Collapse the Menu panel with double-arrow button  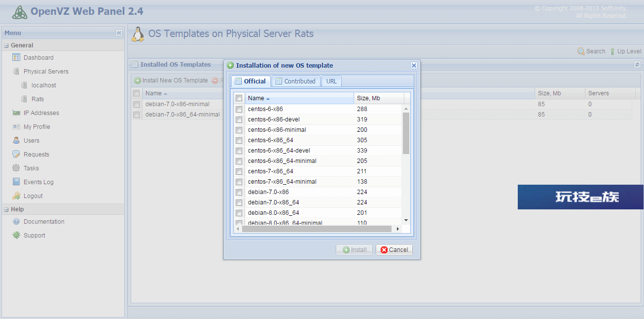pos(119,33)
